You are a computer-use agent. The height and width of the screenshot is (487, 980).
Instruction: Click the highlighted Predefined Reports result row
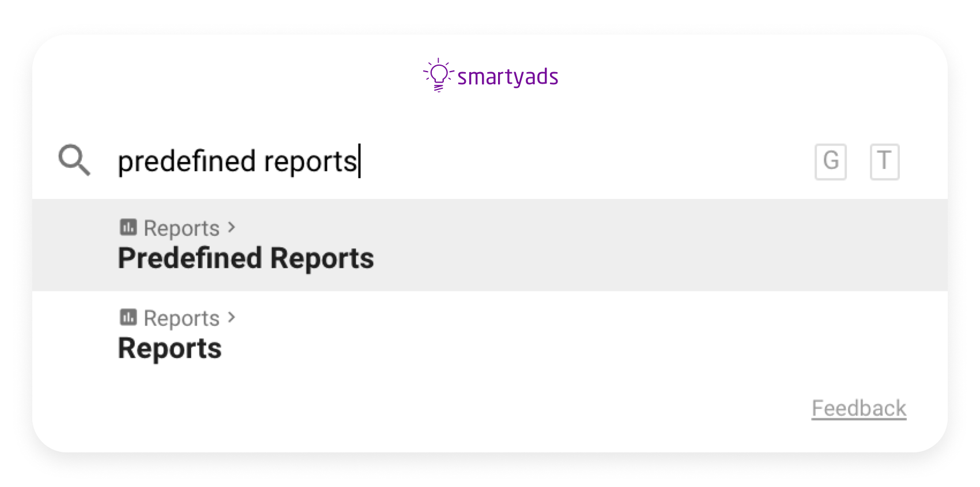point(404,245)
